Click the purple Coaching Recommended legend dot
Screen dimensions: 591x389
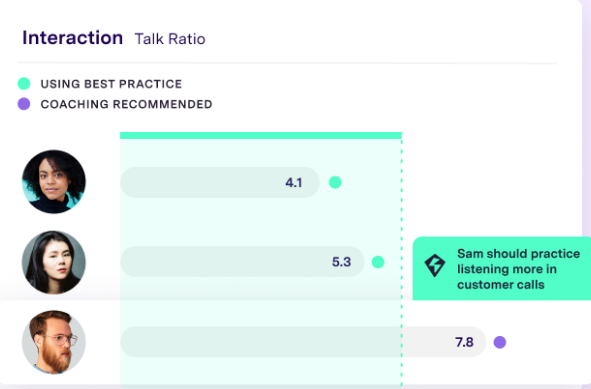click(x=24, y=104)
